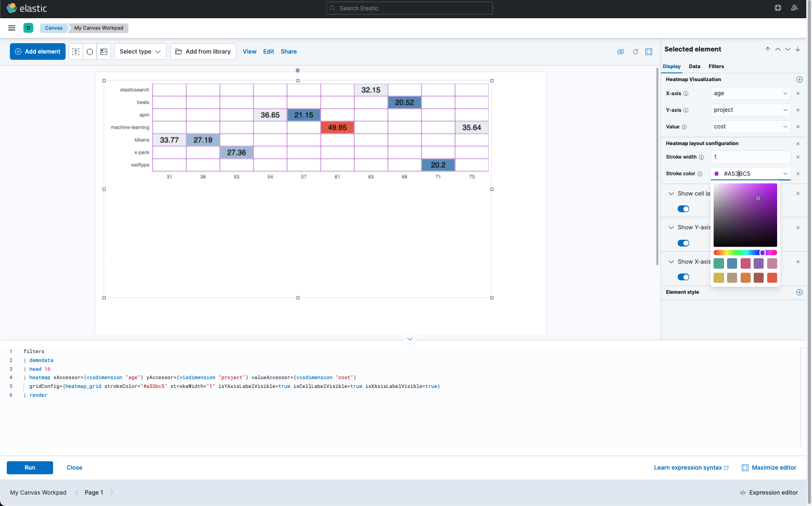Click the hue slider handle
The height and width of the screenshot is (506, 812).
coord(763,253)
